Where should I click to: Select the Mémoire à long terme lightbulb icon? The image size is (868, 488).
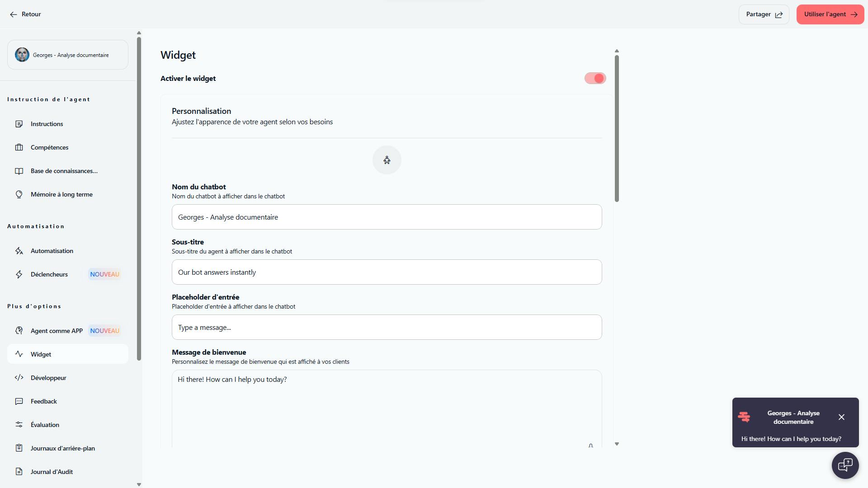click(19, 194)
